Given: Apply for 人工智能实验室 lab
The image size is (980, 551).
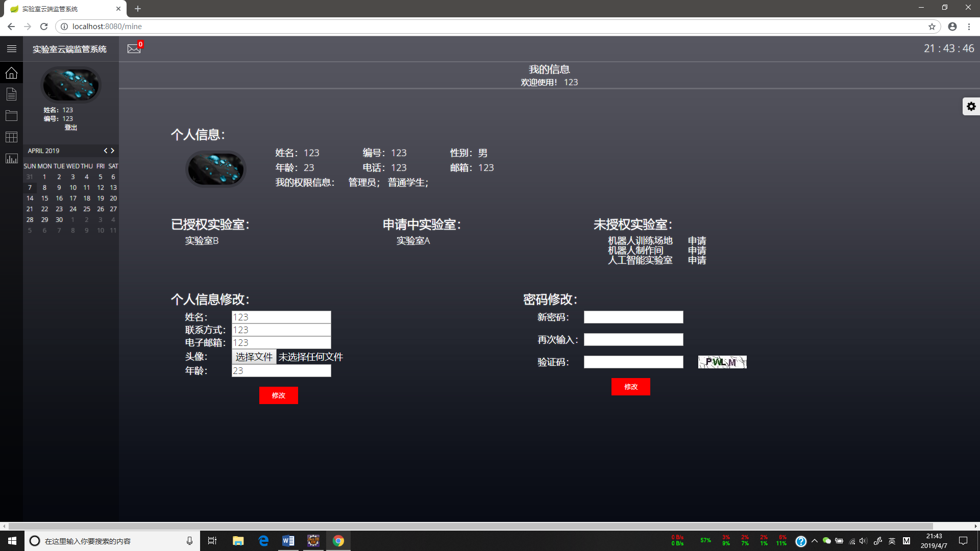Looking at the screenshot, I should click(x=697, y=260).
